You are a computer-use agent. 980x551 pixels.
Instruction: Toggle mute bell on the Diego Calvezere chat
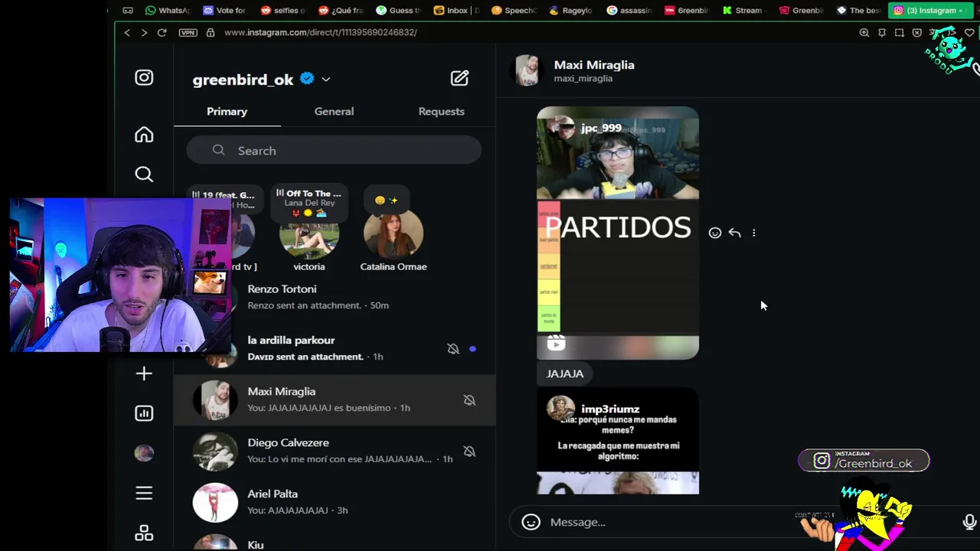[x=469, y=452]
